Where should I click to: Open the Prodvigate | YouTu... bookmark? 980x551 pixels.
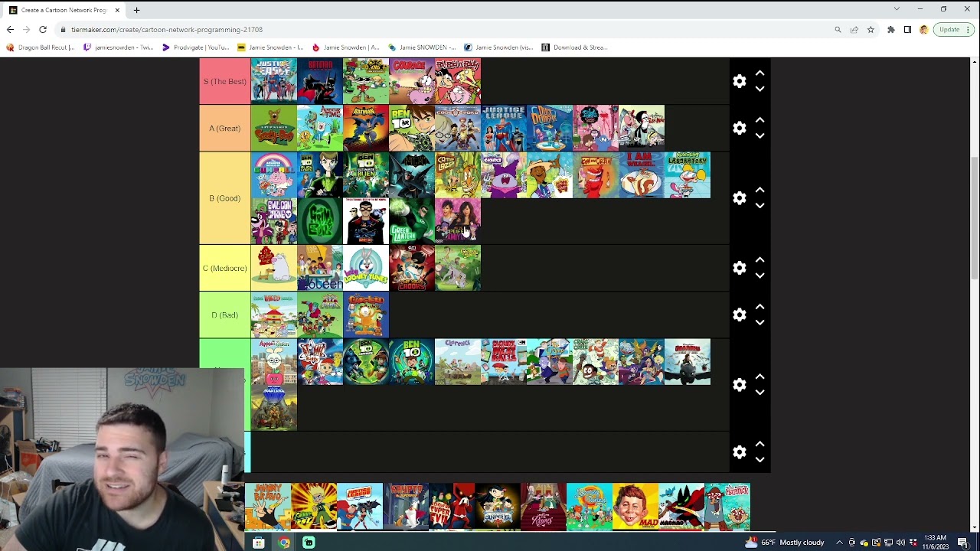tap(195, 47)
